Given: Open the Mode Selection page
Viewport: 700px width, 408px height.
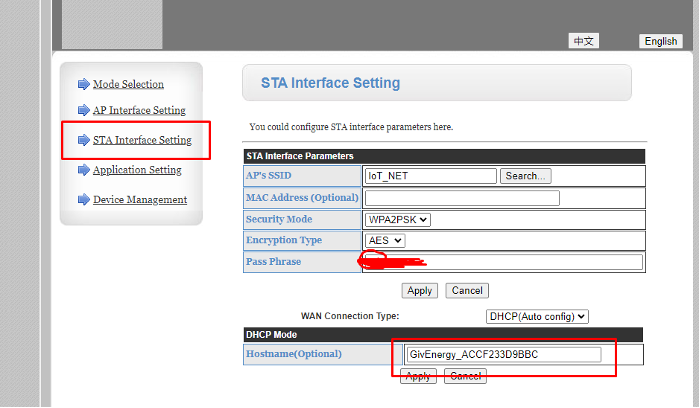Looking at the screenshot, I should (x=128, y=84).
